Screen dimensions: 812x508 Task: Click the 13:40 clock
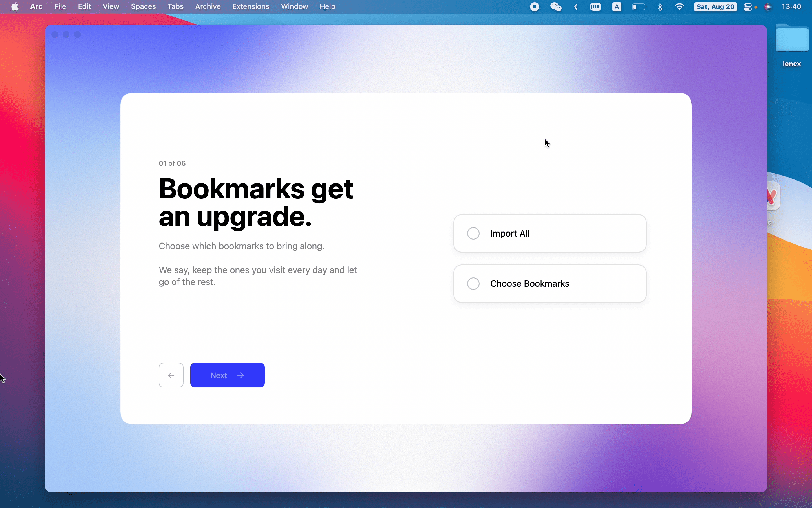coord(791,7)
